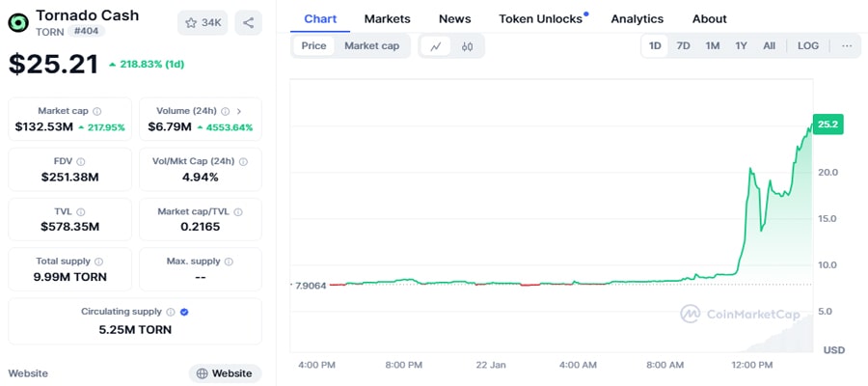868x386 pixels.
Task: Click the 0.2165 Market cap/TVL value
Action: point(201,227)
